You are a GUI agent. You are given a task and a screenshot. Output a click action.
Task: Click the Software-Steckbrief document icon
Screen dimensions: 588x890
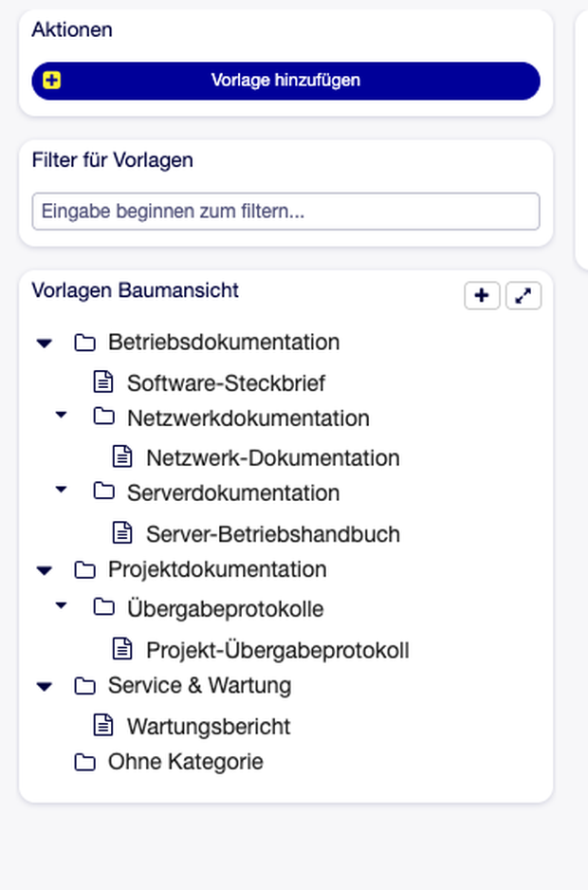103,382
